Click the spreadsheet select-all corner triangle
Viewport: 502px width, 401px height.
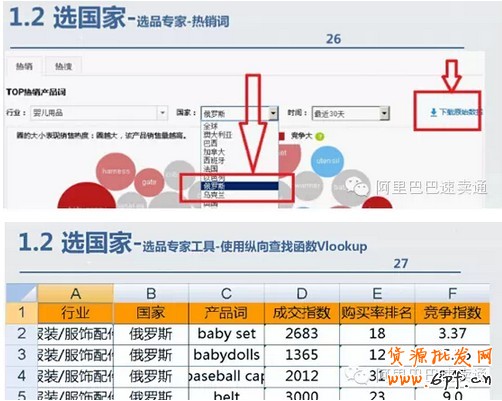(22, 293)
